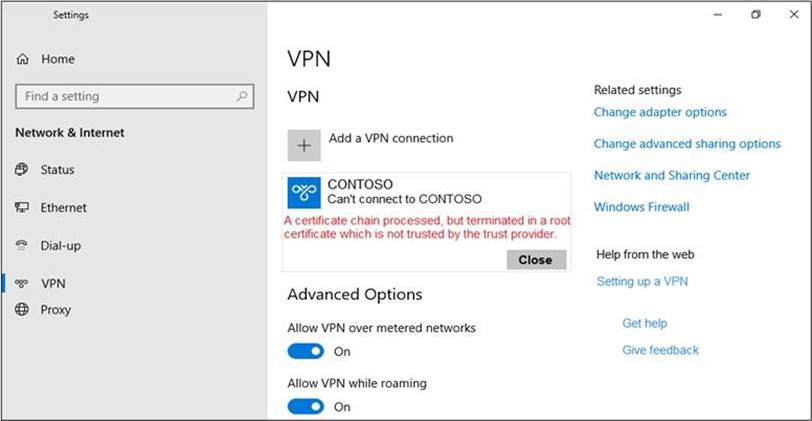This screenshot has width=812, height=421.
Task: Open Network and Sharing Center link
Action: pyautogui.click(x=671, y=175)
